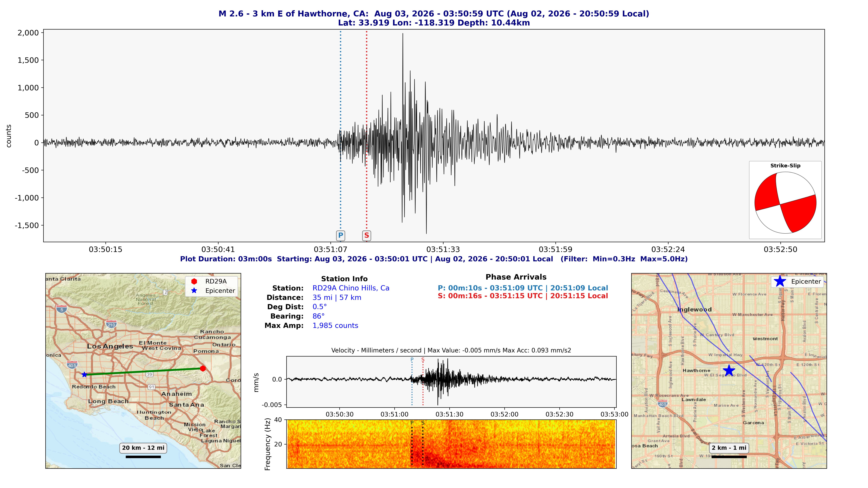The width and height of the screenshot is (868, 488).
Task: Click the 'P: 00m:10s - 03:51:09 UTC' arrival line
Action: (523, 288)
